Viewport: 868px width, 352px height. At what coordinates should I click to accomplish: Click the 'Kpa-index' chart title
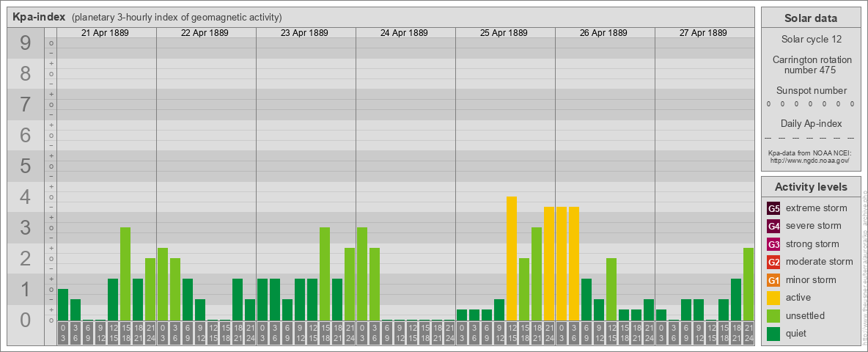pyautogui.click(x=40, y=17)
